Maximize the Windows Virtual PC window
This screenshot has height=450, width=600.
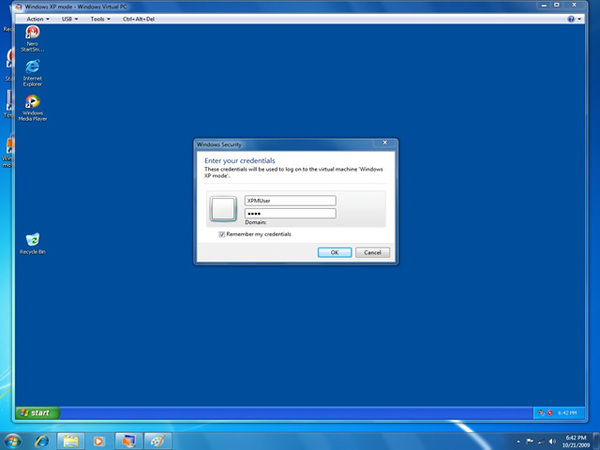(557, 5)
